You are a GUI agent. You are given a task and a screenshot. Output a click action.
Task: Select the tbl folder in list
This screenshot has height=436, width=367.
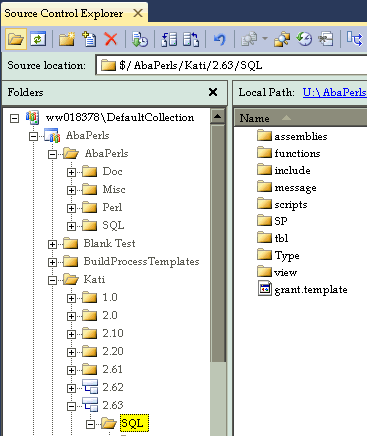tap(281, 238)
